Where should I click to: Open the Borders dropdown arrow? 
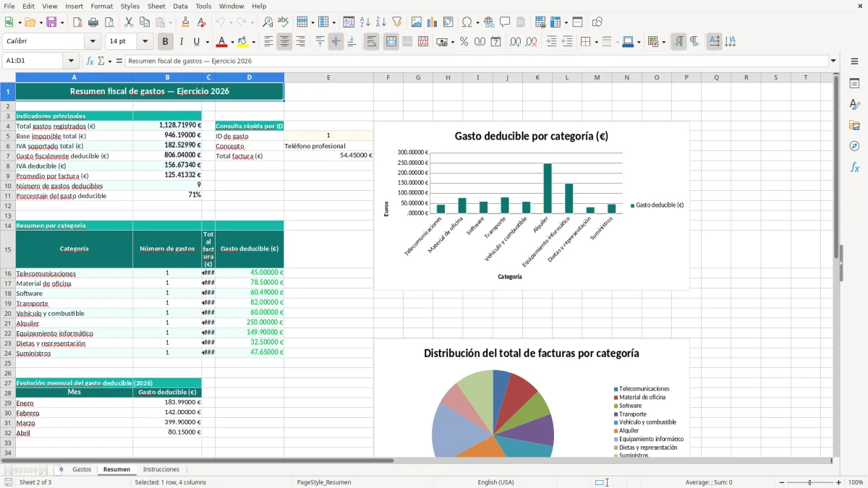[x=596, y=42]
